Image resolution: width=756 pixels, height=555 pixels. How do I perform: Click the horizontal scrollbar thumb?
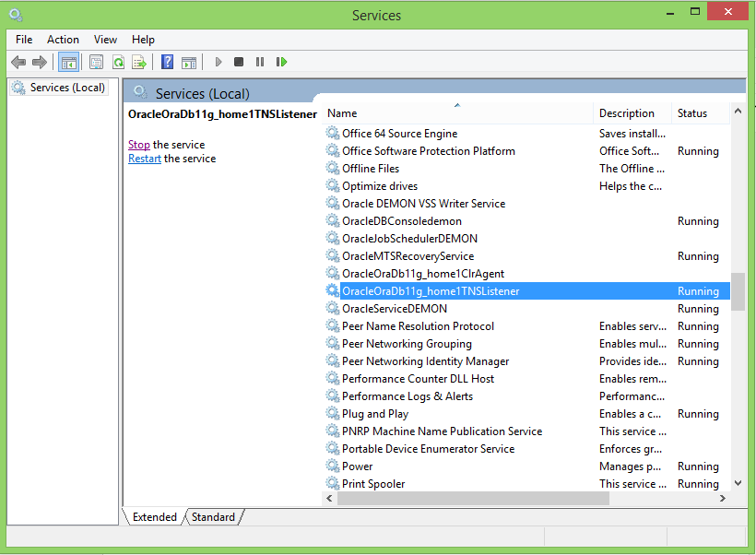(x=474, y=499)
